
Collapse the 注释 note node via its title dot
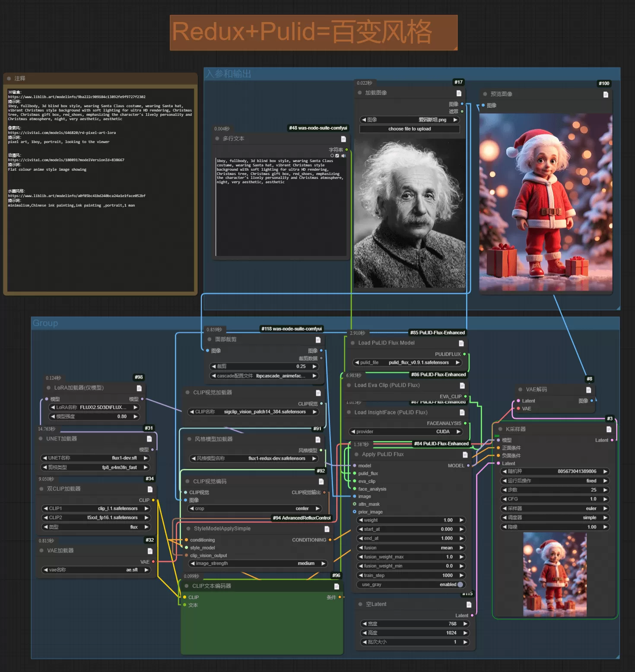pos(9,79)
